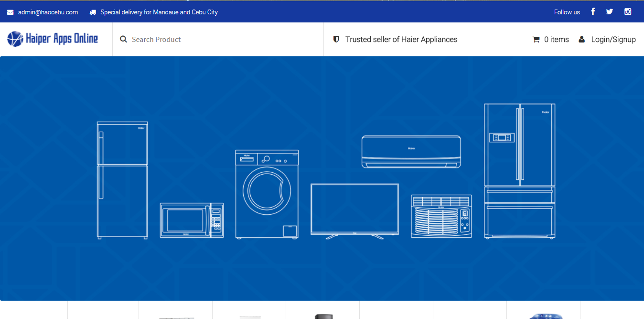Click the shield icon beside Trusted seller text
The width and height of the screenshot is (644, 336).
click(336, 39)
